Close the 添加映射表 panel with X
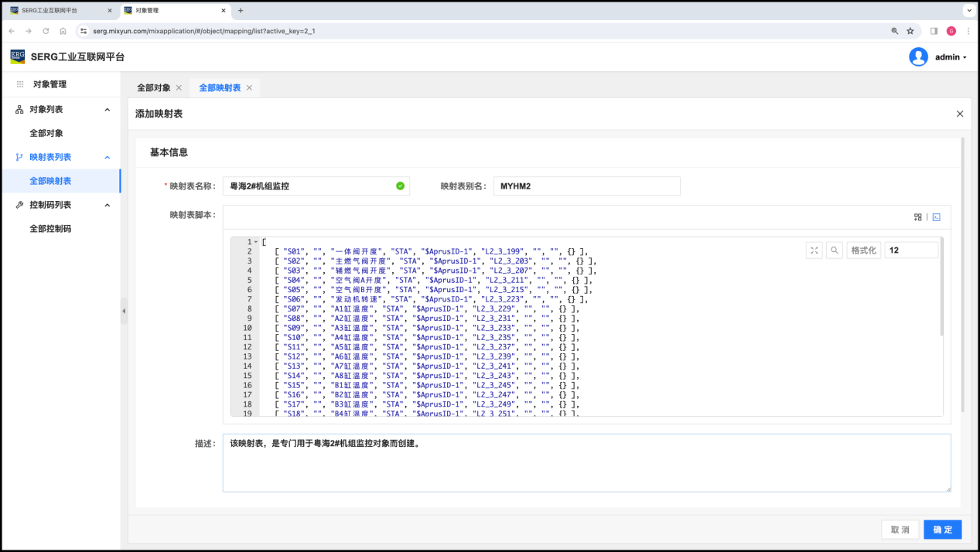This screenshot has height=552, width=980. [x=960, y=114]
